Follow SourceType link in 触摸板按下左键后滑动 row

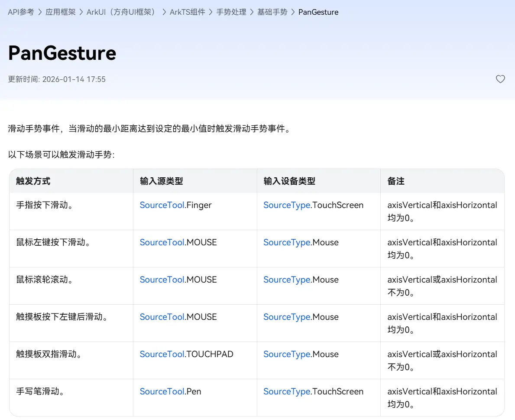point(286,317)
